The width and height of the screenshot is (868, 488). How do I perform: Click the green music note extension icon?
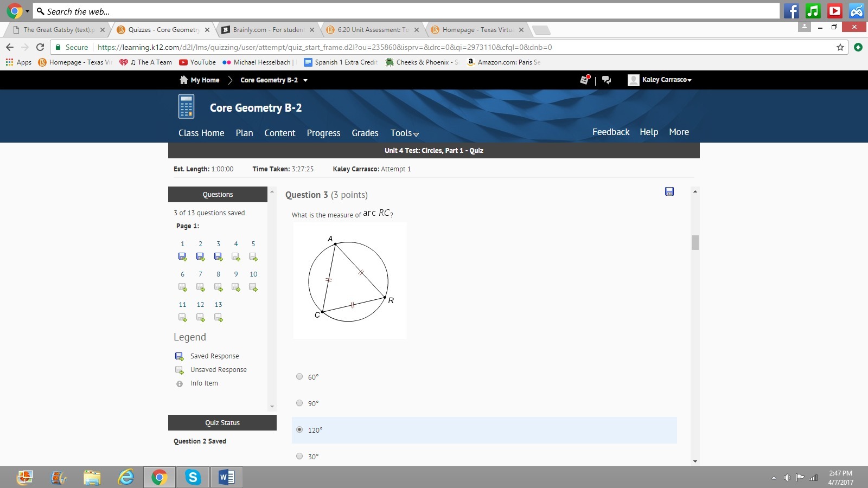[x=813, y=11]
